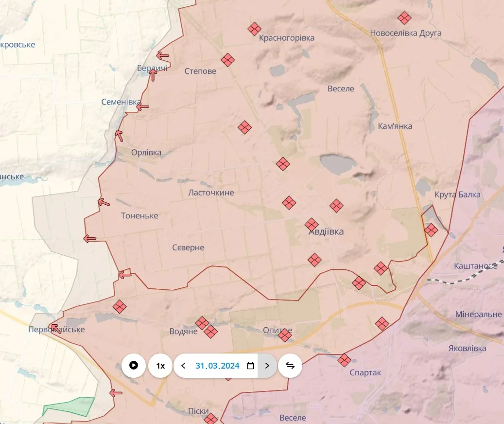Select attack arrow at Первомайське

(x=55, y=329)
